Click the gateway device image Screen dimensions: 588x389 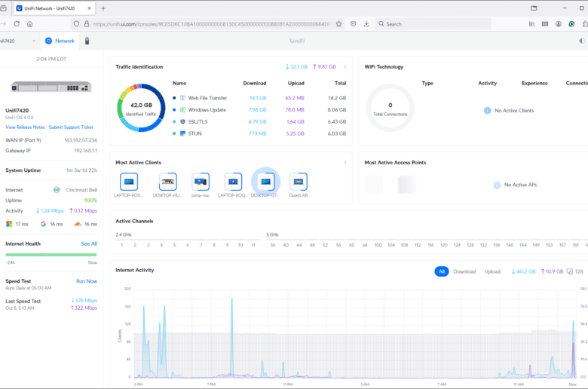(x=51, y=87)
